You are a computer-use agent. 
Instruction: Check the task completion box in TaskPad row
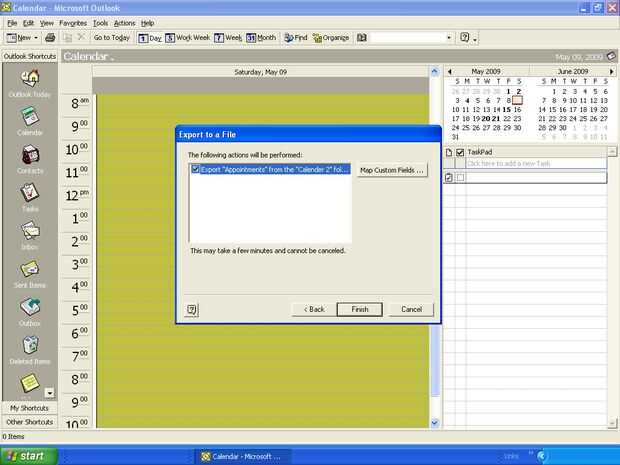460,178
